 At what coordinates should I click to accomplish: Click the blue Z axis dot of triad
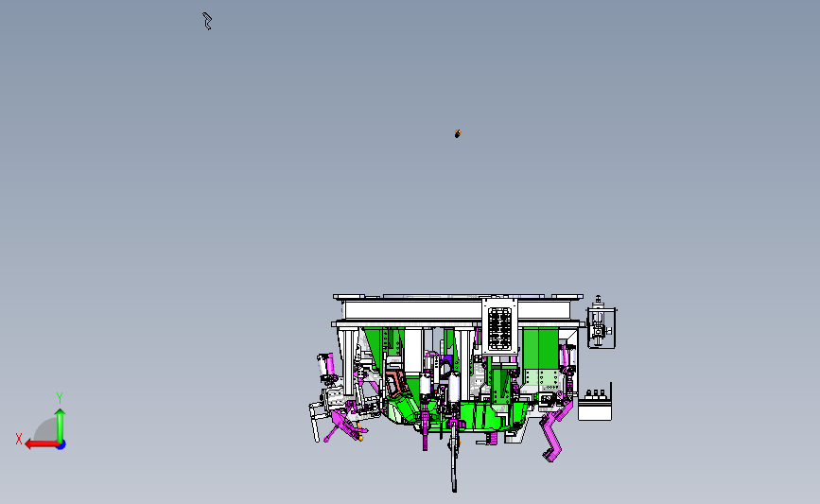61,445
